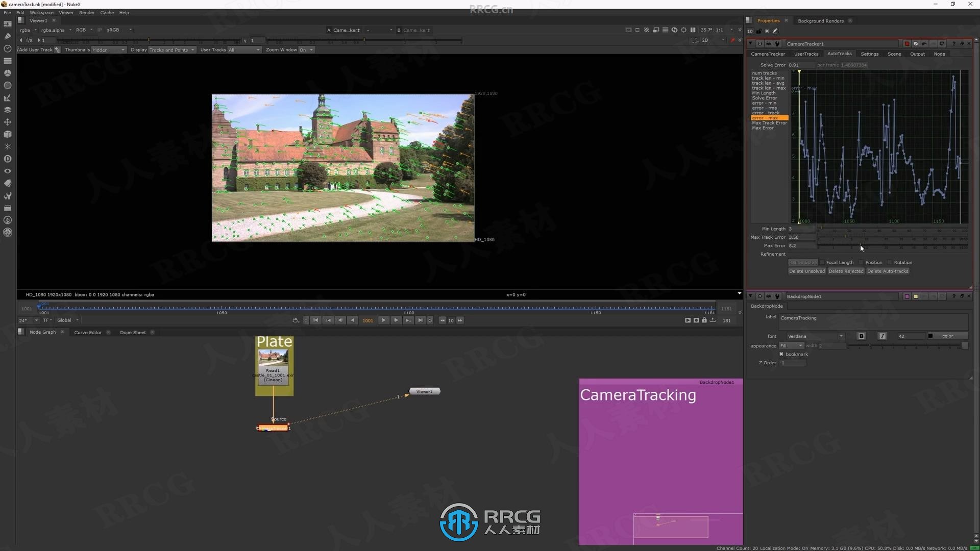Click BackdropNode1 purple tile color swatch

(907, 296)
